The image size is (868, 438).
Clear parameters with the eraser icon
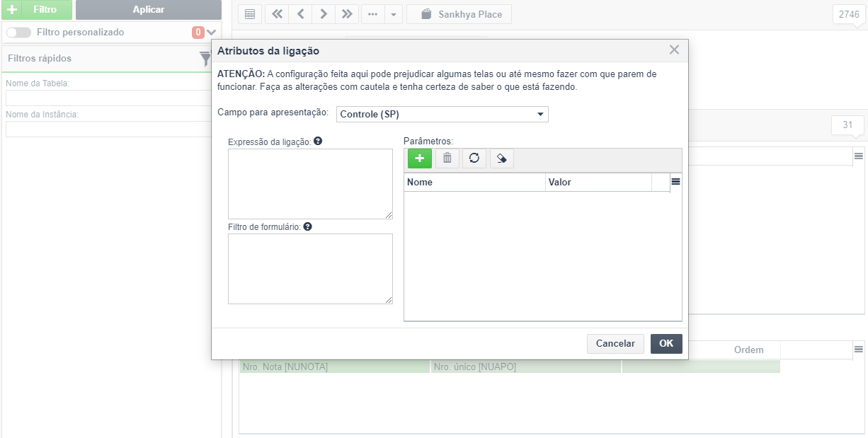501,159
